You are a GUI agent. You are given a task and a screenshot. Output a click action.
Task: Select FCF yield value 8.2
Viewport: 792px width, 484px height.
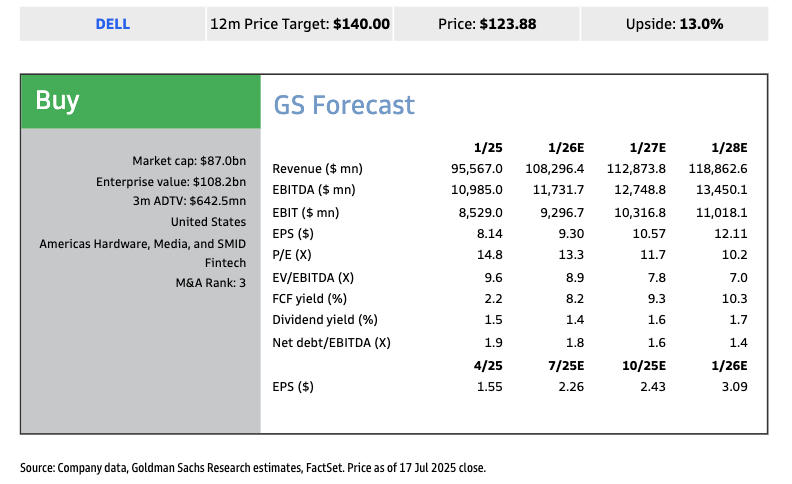(x=575, y=299)
